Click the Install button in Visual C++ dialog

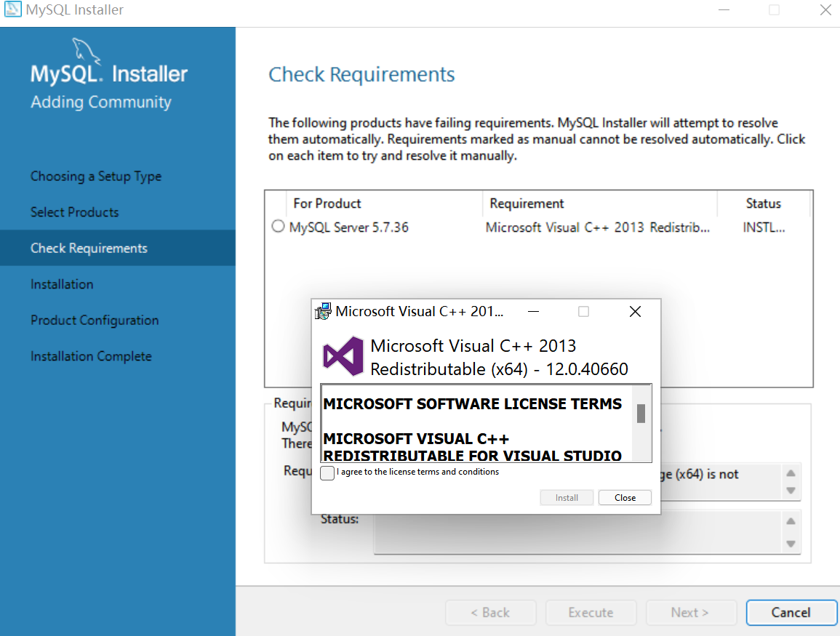[567, 498]
